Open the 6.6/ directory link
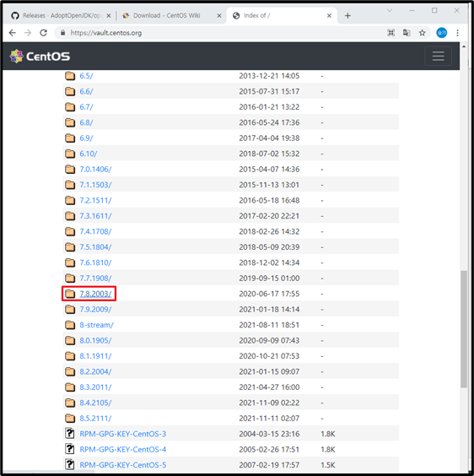This screenshot has width=474, height=476. tap(86, 91)
